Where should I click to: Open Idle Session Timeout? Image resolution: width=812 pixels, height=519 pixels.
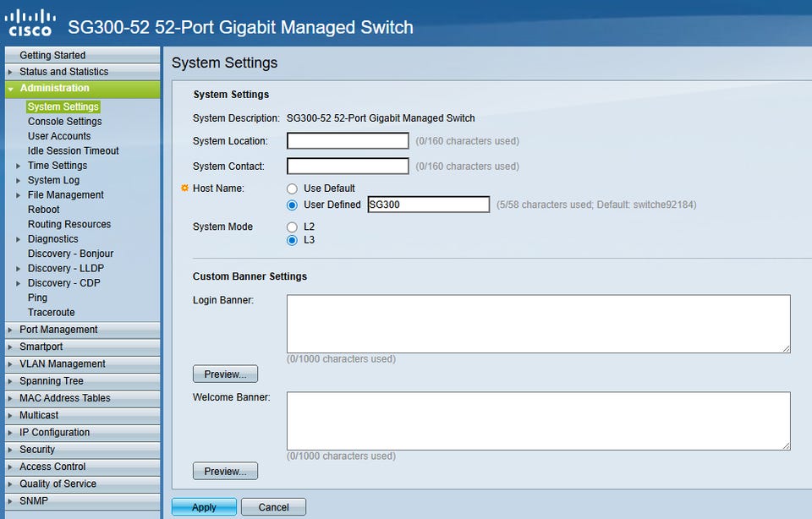coord(73,150)
